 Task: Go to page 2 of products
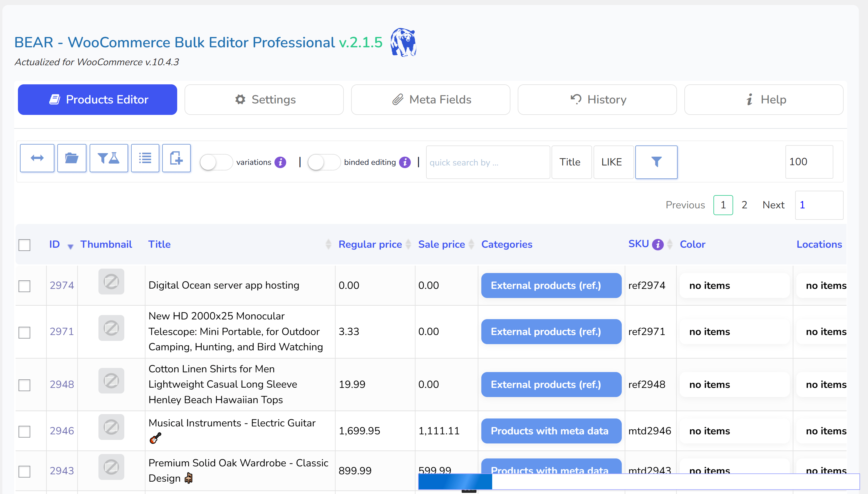click(x=744, y=205)
